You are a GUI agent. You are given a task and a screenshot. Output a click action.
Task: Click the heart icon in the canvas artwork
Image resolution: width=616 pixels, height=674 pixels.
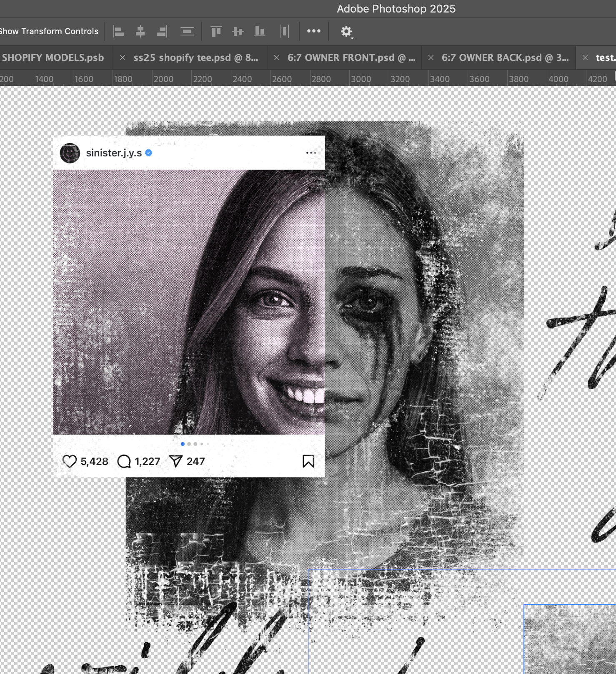click(70, 461)
